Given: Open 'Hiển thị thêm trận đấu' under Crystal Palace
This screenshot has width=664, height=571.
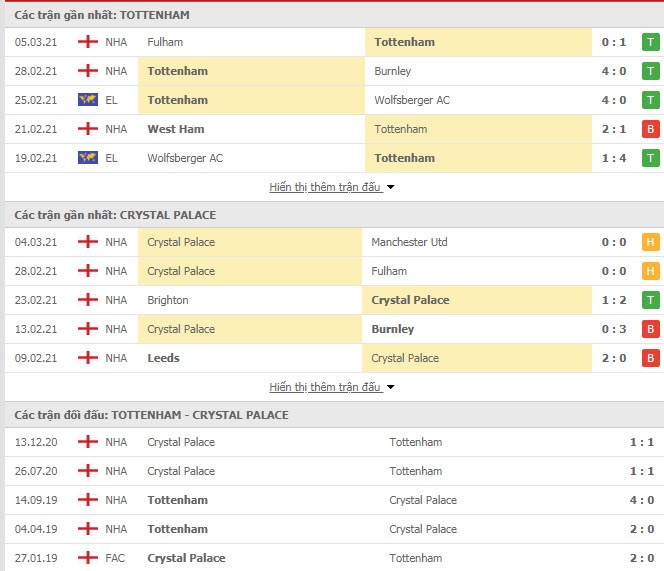Looking at the screenshot, I should point(325,387).
